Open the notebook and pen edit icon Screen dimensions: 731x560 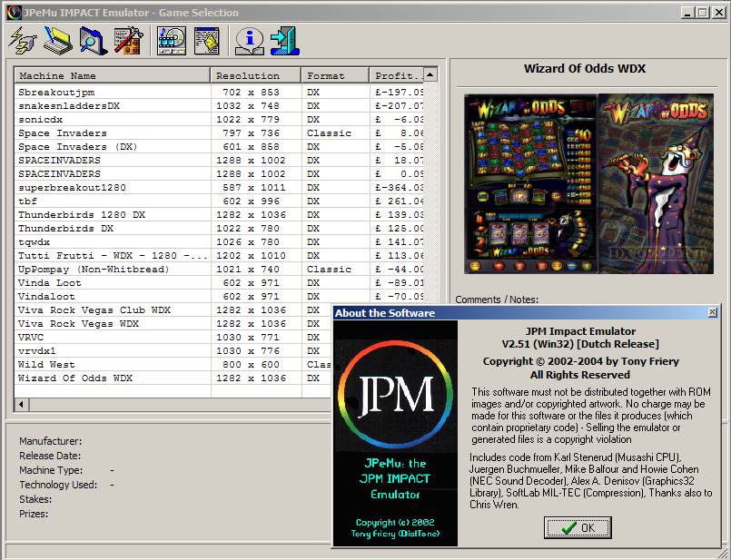coord(57,41)
